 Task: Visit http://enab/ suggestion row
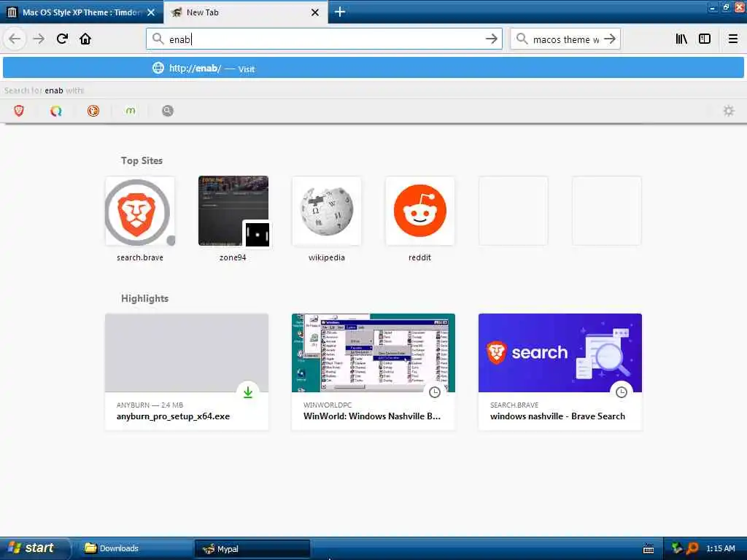point(373,68)
